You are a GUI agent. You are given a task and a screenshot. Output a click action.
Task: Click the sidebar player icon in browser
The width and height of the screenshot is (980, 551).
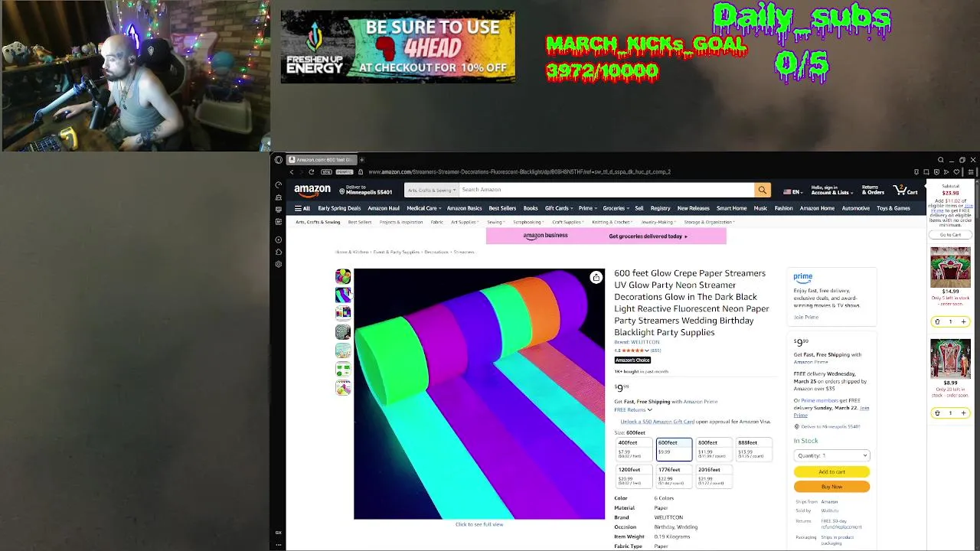tap(279, 240)
